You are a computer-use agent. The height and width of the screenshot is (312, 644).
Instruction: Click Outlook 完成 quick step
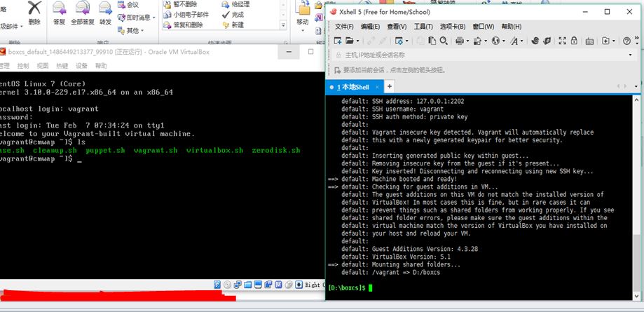click(x=233, y=15)
